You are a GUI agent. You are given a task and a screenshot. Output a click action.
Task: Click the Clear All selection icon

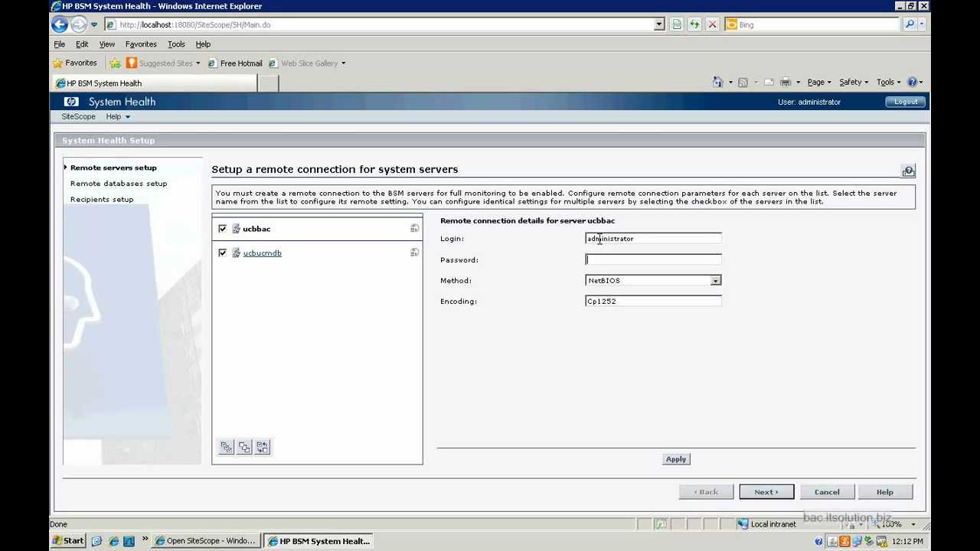[x=244, y=448]
